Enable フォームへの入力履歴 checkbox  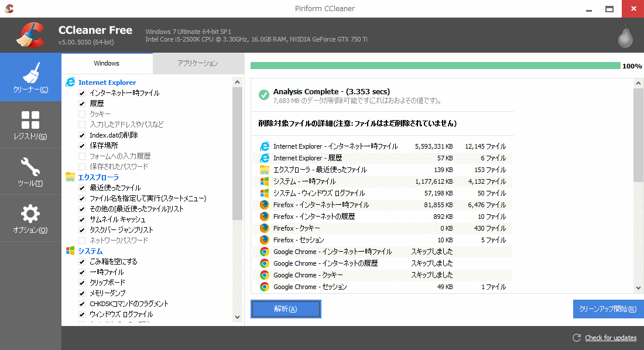[82, 156]
